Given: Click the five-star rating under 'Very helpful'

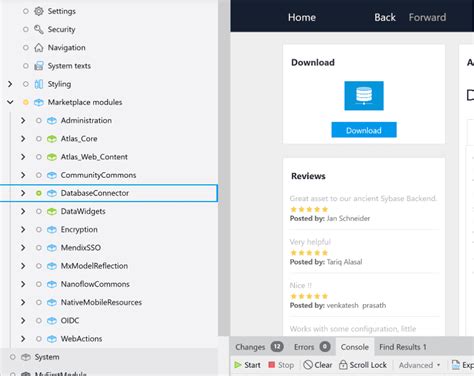Looking at the screenshot, I should [309, 253].
